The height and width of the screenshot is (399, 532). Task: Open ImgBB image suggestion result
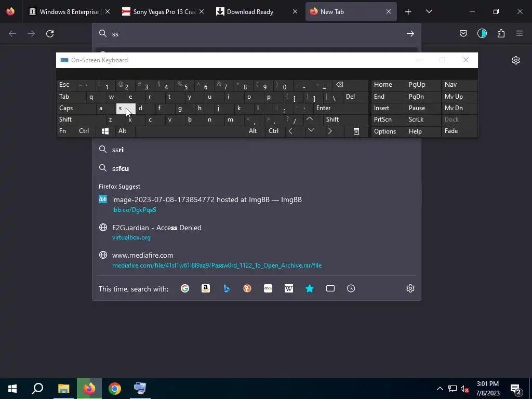click(256, 204)
